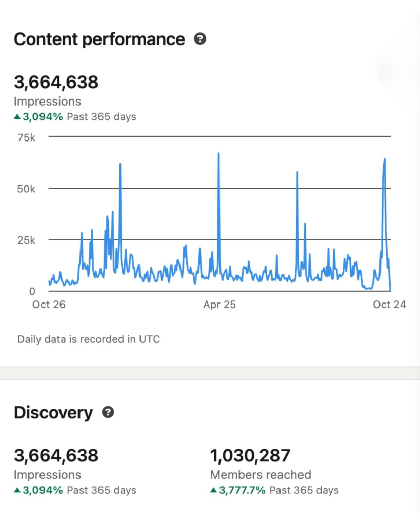Click the 75k y-axis label
This screenshot has width=420, height=525.
click(x=26, y=137)
